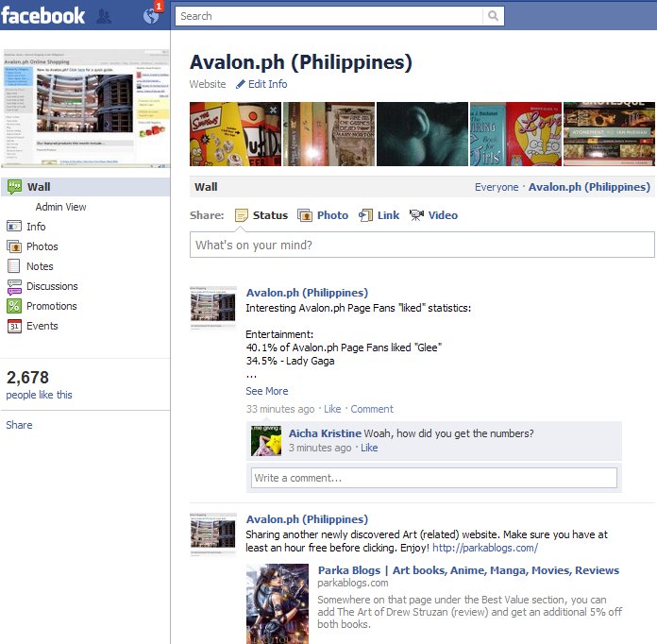The width and height of the screenshot is (657, 644).
Task: Open the Promotions section label
Action: (52, 306)
